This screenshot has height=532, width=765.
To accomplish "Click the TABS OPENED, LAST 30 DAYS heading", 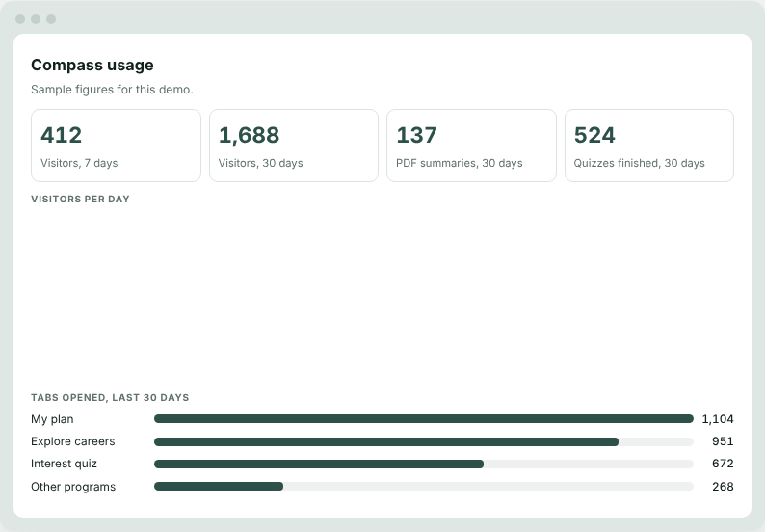I will click(x=110, y=398).
